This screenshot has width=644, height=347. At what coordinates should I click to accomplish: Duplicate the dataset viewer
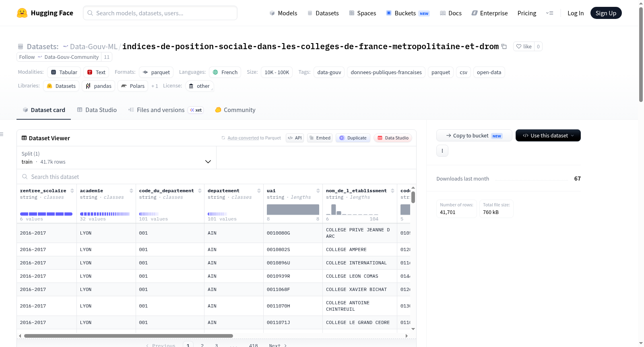[353, 138]
